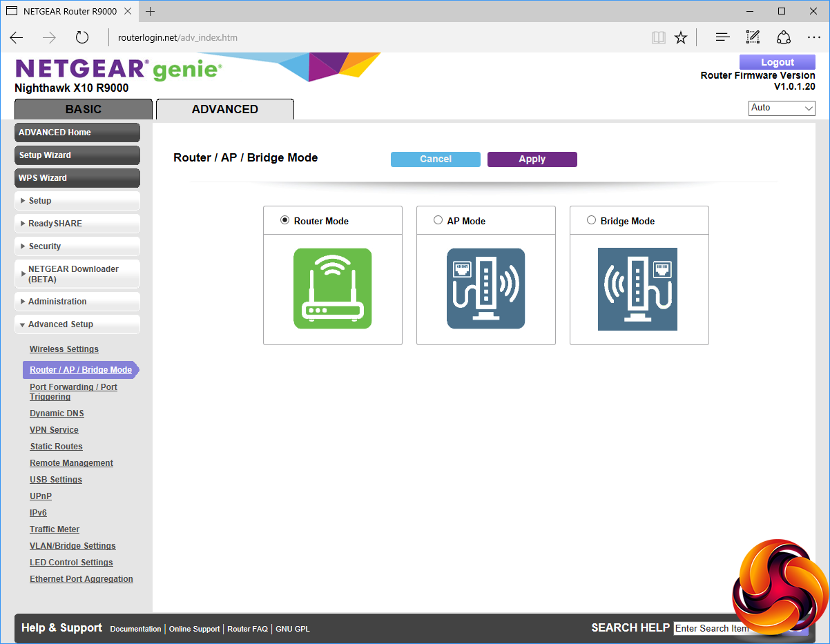Open Port Forwarding / Port Triggering link
This screenshot has height=644, width=830.
coord(73,392)
